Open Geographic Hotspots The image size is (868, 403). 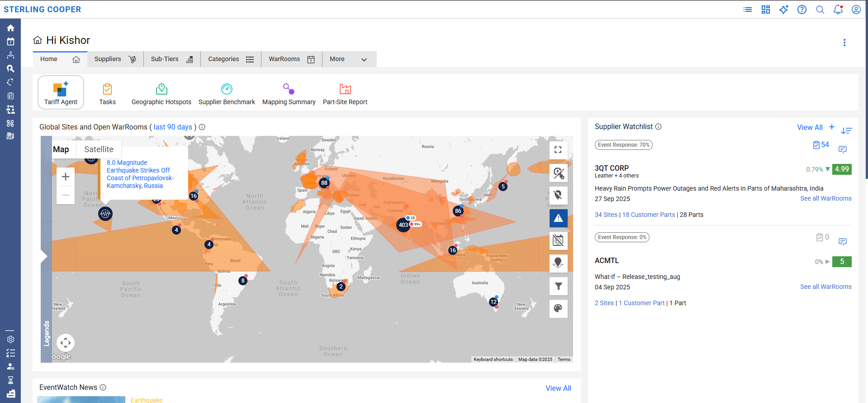[161, 94]
